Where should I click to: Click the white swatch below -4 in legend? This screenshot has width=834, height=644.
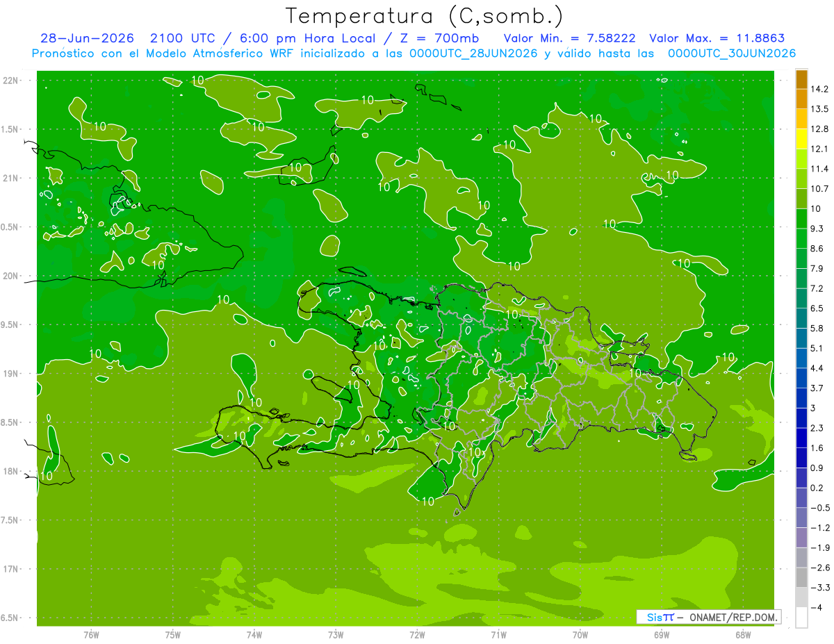801,618
